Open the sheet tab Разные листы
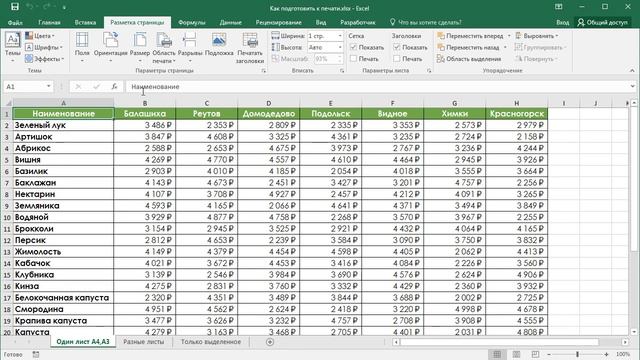Viewport: 640px width, 360px height. click(x=144, y=342)
